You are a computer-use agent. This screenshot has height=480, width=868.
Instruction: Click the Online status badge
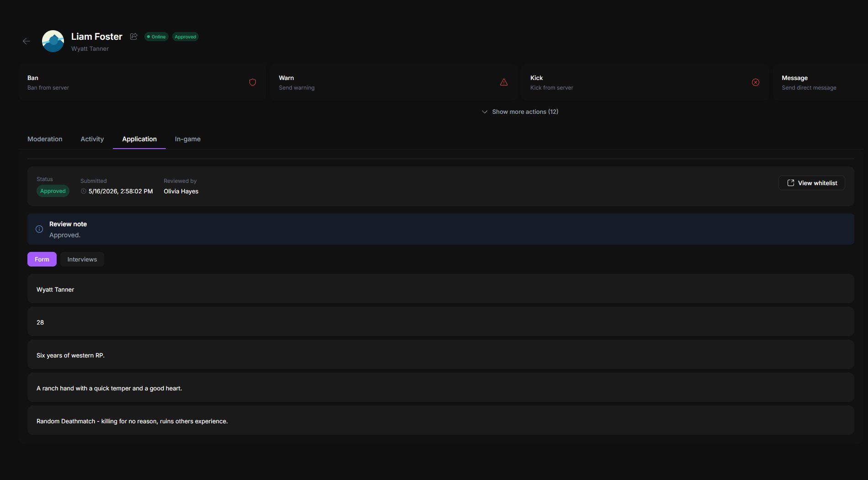[x=156, y=37]
